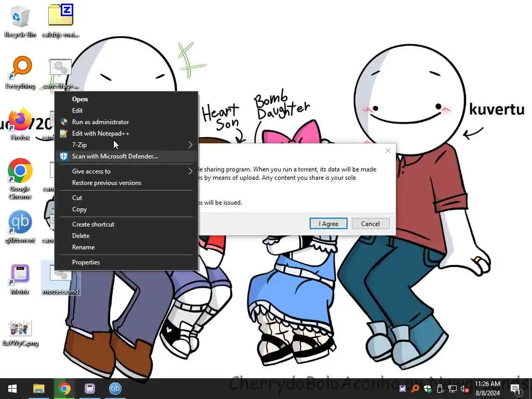
Task: Select the calubjs zip folder icon
Action: (61, 20)
